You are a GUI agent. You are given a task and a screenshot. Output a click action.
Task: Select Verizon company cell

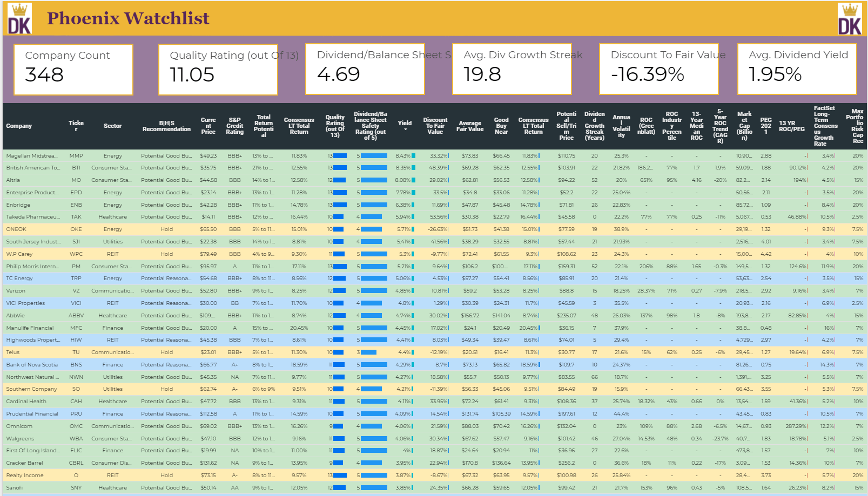point(16,291)
